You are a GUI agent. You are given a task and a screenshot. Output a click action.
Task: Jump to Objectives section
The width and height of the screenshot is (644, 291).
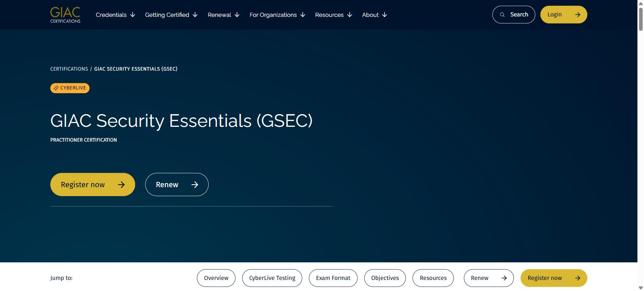coord(385,278)
